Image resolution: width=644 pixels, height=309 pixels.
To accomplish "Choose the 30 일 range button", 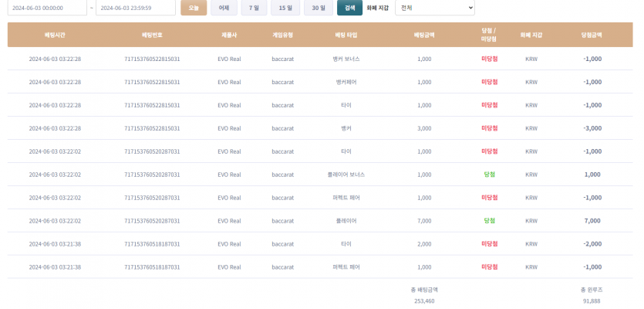I will (x=319, y=8).
